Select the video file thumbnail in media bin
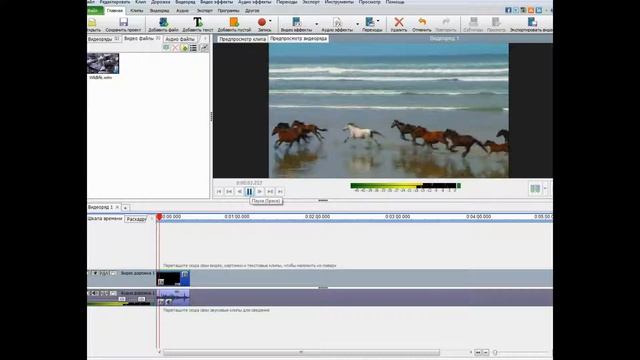This screenshot has height=360, width=640. tap(103, 63)
